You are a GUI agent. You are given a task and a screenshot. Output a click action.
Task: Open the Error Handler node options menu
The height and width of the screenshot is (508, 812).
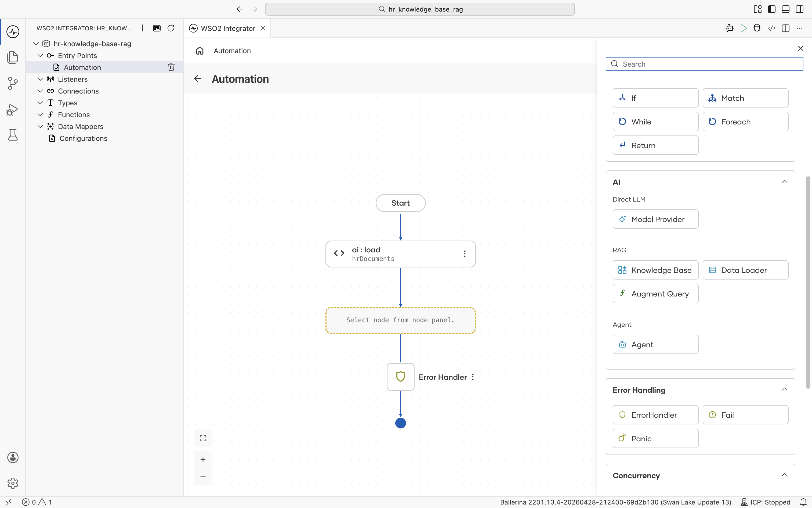473,377
